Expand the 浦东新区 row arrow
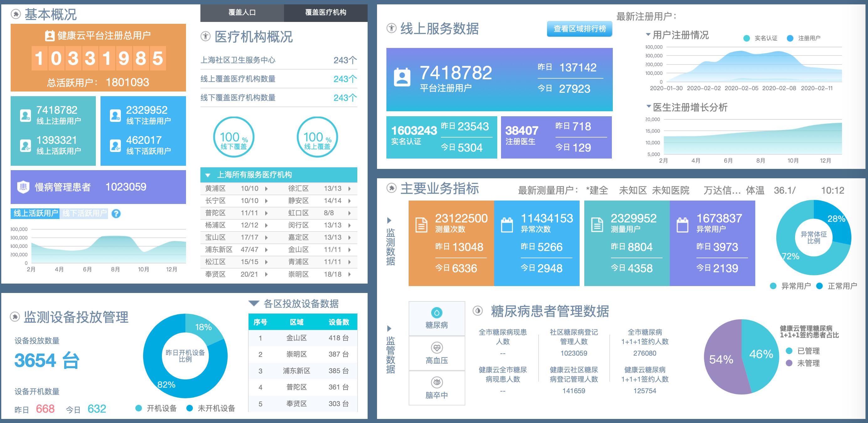Viewport: 868px width, 423px height. pyautogui.click(x=266, y=250)
